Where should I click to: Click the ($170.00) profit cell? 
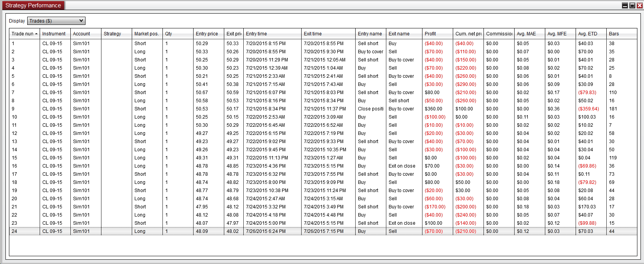435,207
